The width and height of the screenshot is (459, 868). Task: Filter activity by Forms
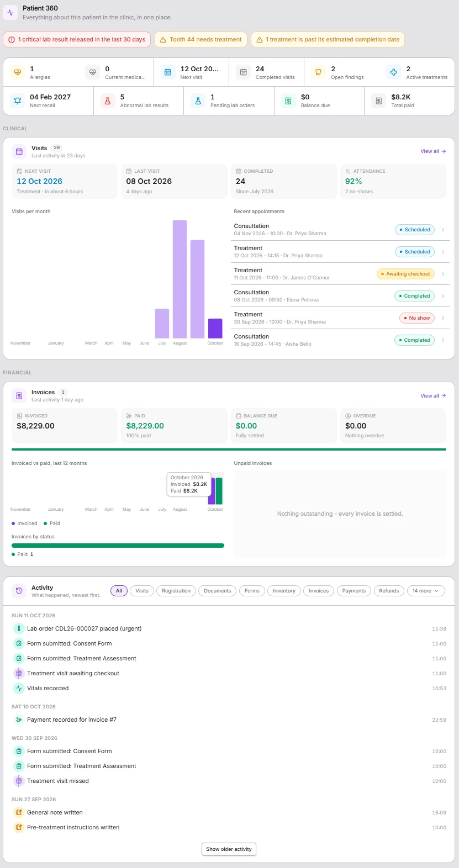(x=252, y=591)
